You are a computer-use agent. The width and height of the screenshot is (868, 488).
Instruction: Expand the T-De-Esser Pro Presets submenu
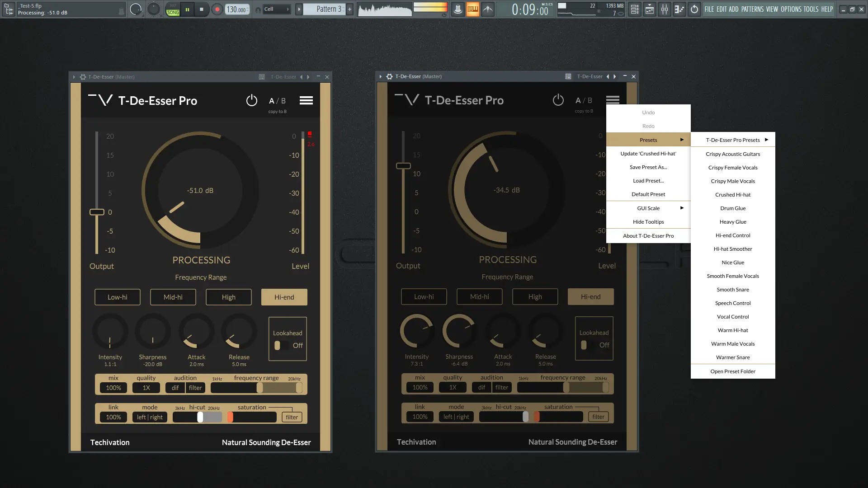[x=733, y=140]
